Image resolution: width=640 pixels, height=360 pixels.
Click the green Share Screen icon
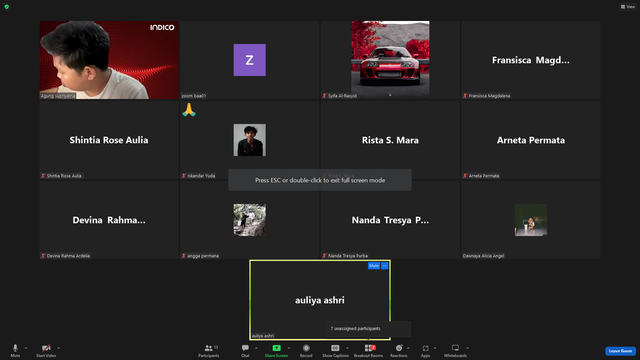tap(276, 348)
